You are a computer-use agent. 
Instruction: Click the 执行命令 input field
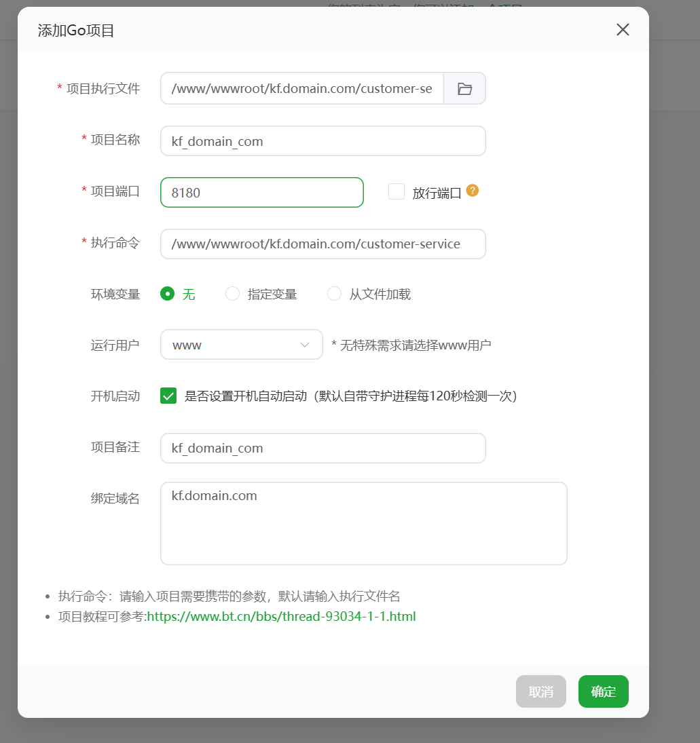pyautogui.click(x=323, y=244)
